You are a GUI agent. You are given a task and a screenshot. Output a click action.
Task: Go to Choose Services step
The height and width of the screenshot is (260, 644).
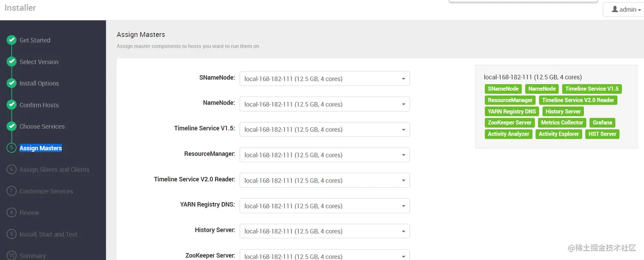point(42,126)
